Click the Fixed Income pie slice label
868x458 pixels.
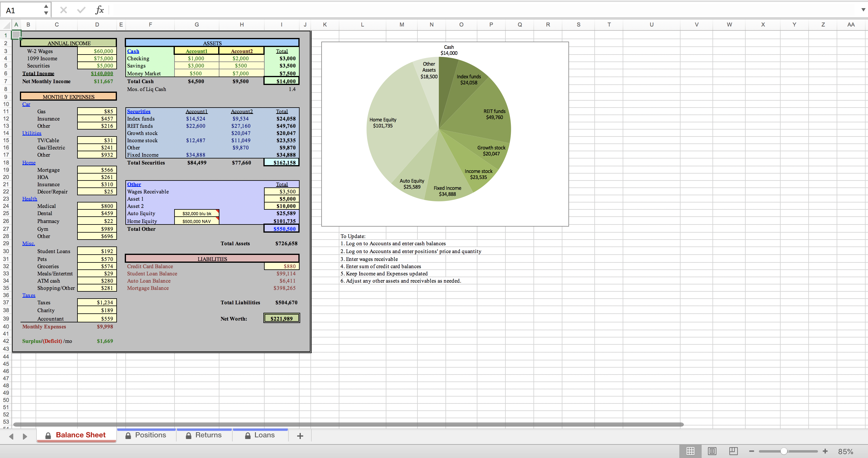click(x=447, y=191)
